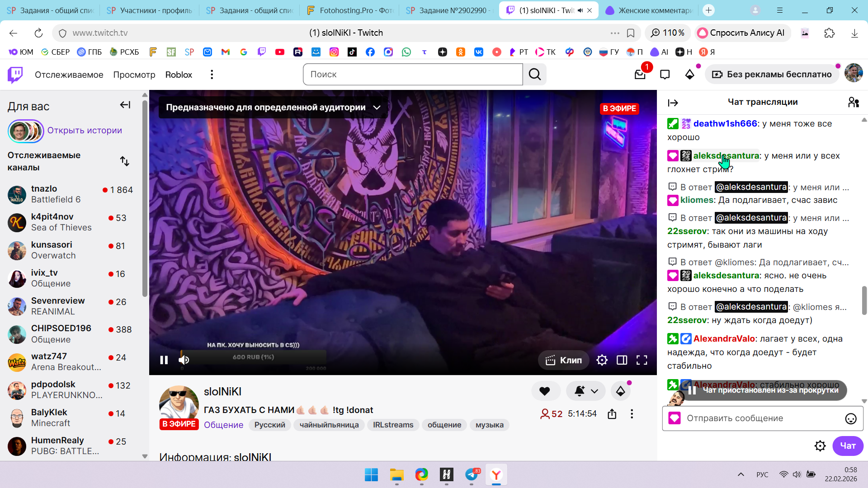Open whispers speech bubble icon
The height and width of the screenshot is (488, 868).
pos(665,75)
